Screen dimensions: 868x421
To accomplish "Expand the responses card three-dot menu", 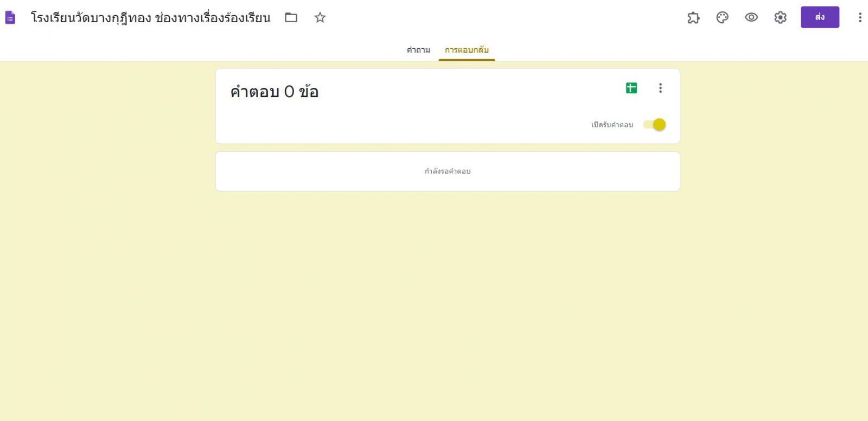I will pos(660,88).
